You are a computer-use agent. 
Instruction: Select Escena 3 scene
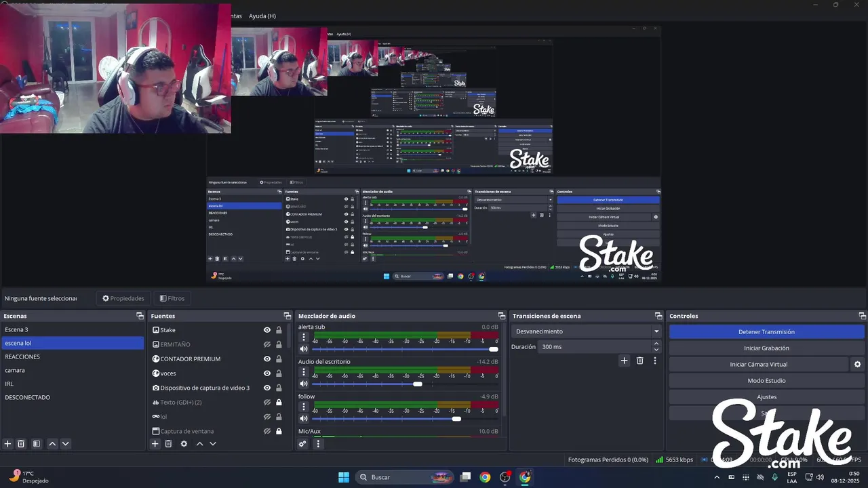(x=72, y=329)
